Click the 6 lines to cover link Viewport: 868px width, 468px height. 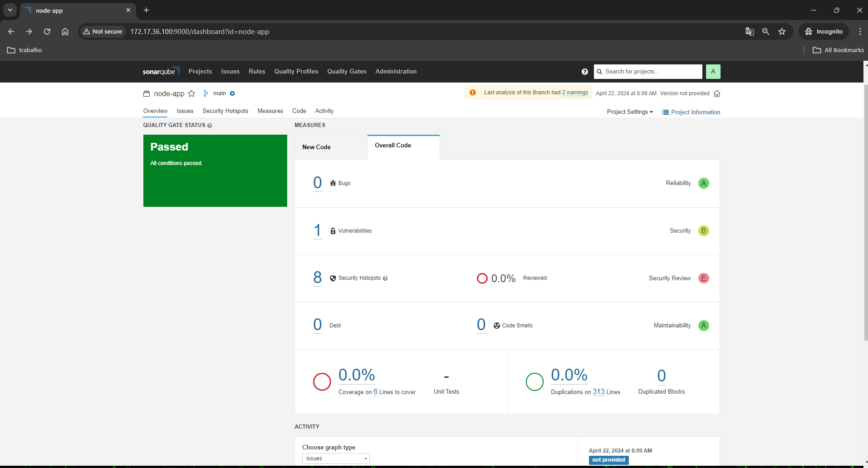coord(375,392)
